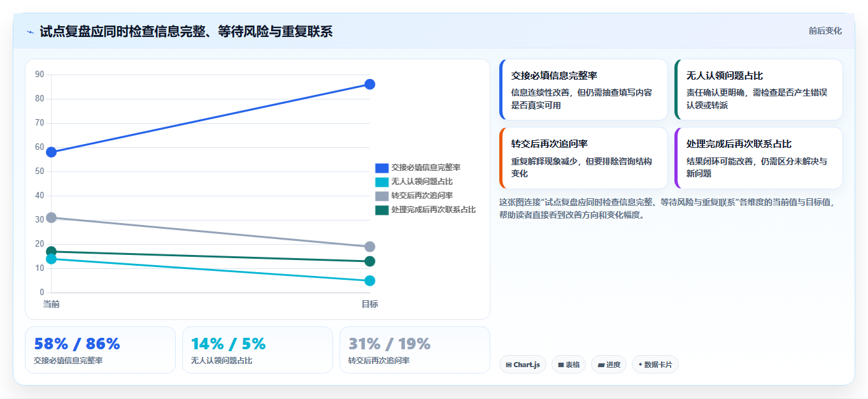Screen dimensions: 868x399
Task: Click the dark green point at 目标 (13)
Action: coord(370,261)
